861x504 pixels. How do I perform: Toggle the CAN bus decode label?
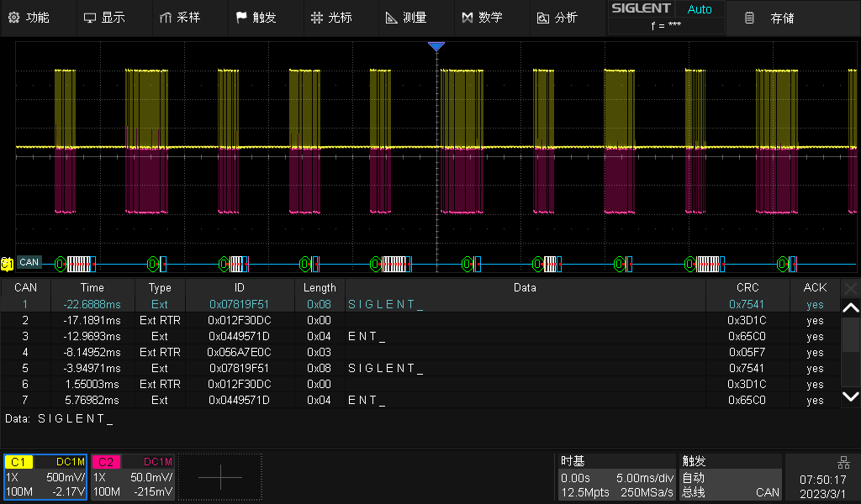[28, 263]
